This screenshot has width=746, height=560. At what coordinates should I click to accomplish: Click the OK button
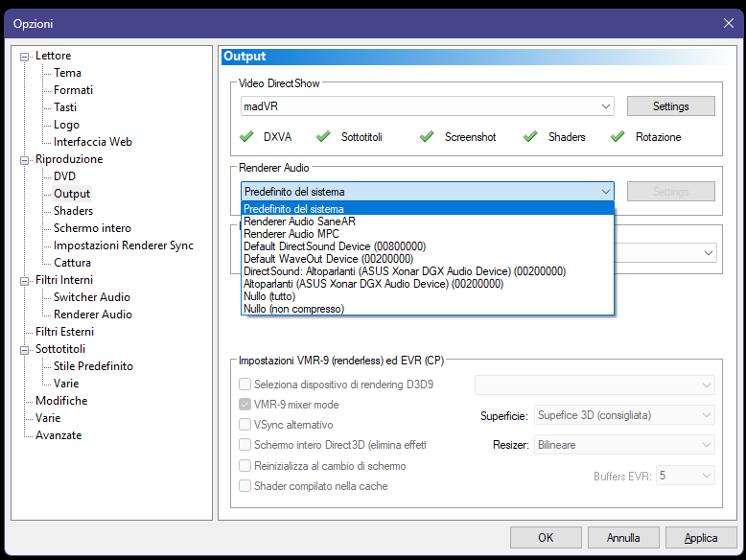click(x=546, y=538)
